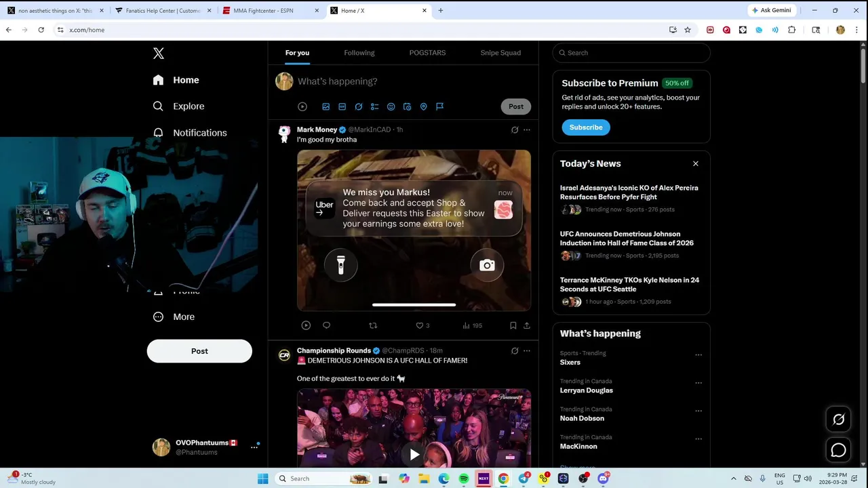Open the Windows Start menu
This screenshot has width=868, height=488.
coord(263,479)
